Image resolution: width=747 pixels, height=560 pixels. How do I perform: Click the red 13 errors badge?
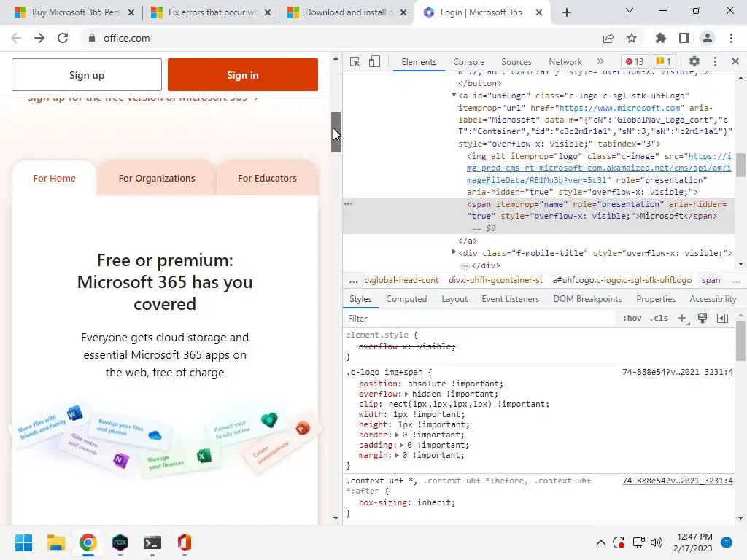coord(635,61)
